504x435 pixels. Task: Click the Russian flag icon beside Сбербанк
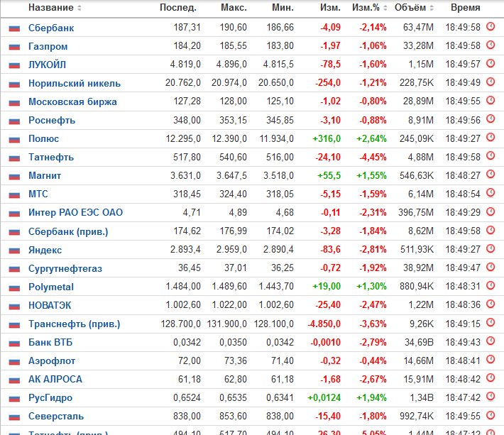click(14, 28)
